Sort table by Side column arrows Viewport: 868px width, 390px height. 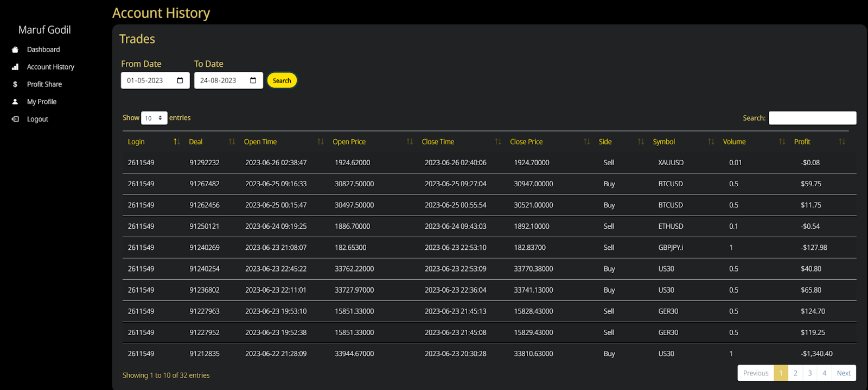tap(641, 142)
